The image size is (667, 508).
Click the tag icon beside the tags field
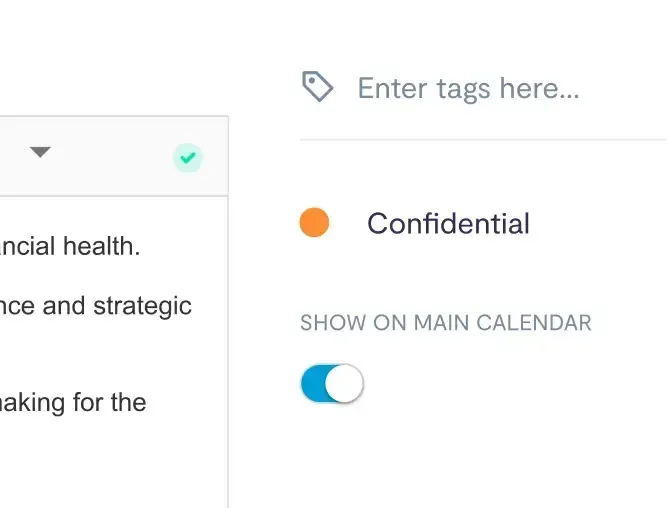pyautogui.click(x=317, y=88)
